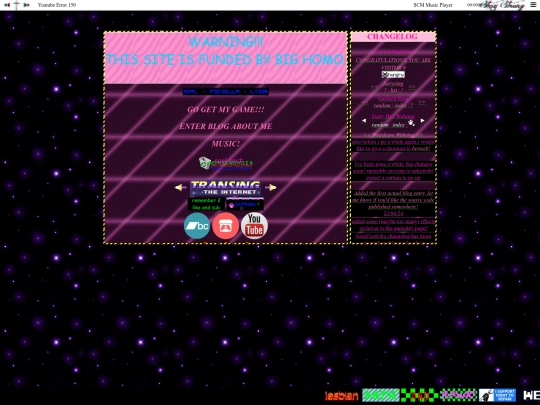Open Furry webring index link
Viewport: 540px width, 405px height.
(x=398, y=125)
